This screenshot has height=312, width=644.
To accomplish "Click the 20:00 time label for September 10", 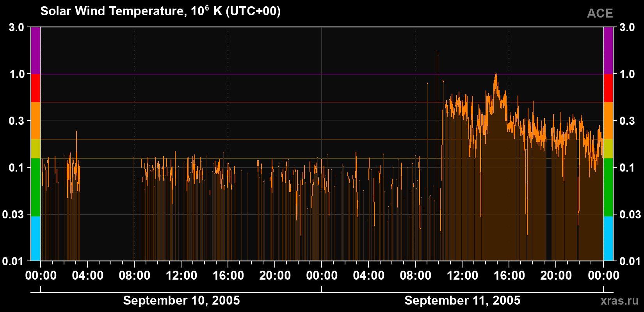I will tap(275, 275).
